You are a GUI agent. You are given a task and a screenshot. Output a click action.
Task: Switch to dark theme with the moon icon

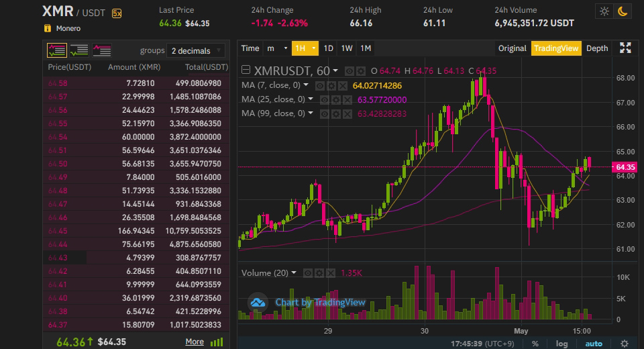point(623,11)
